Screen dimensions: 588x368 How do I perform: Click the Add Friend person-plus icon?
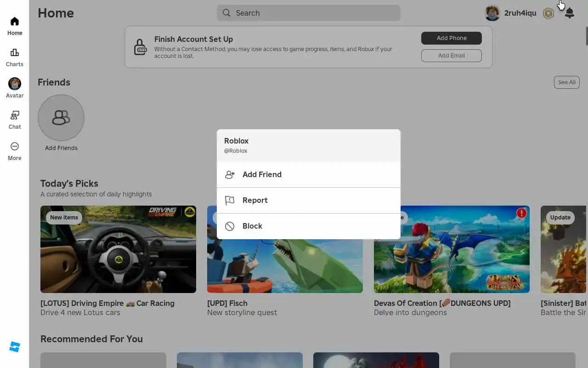(x=230, y=174)
